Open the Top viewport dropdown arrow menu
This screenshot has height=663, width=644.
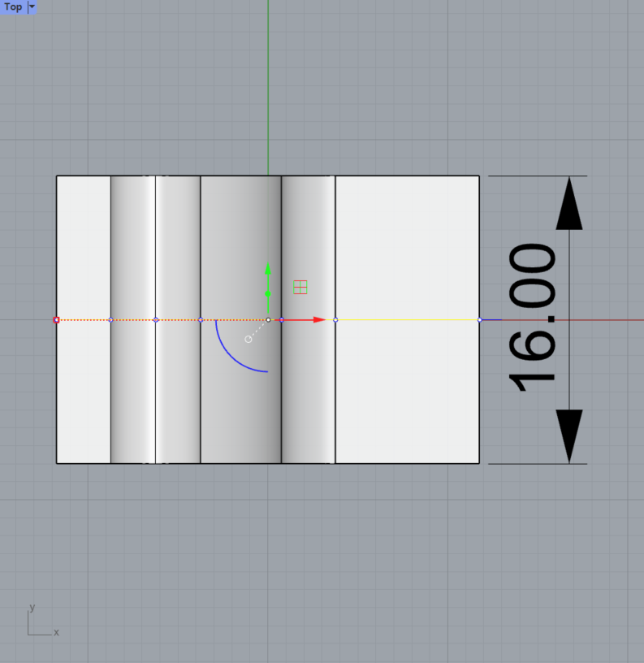click(32, 6)
